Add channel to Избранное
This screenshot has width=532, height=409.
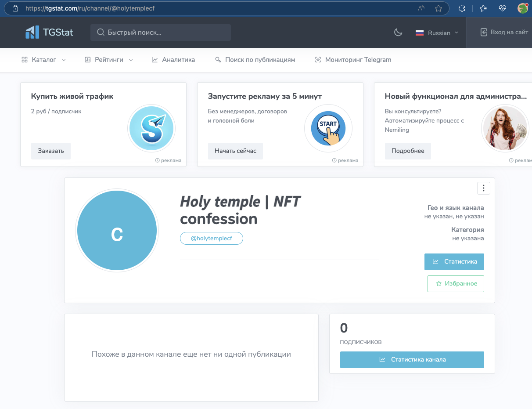pyautogui.click(x=456, y=284)
